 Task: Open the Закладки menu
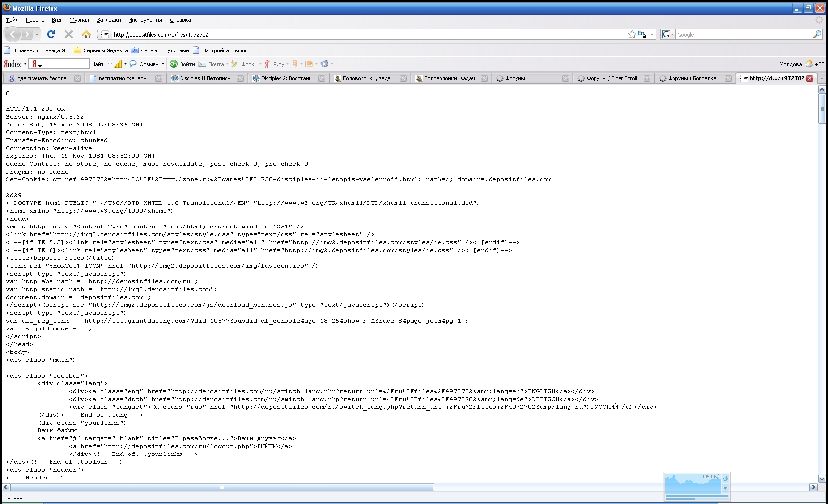pyautogui.click(x=109, y=20)
